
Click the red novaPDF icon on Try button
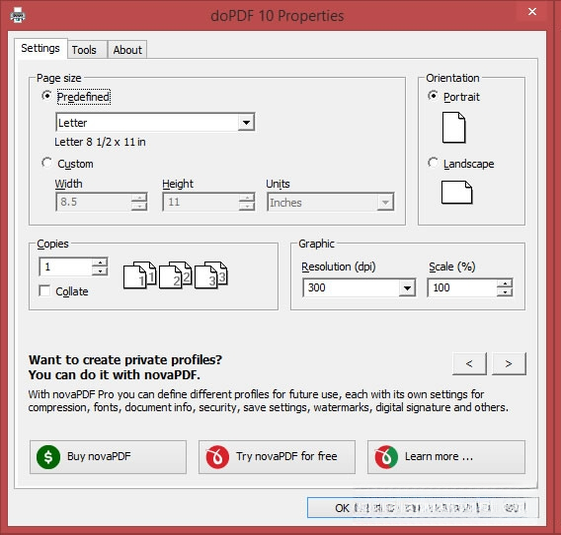coord(217,457)
